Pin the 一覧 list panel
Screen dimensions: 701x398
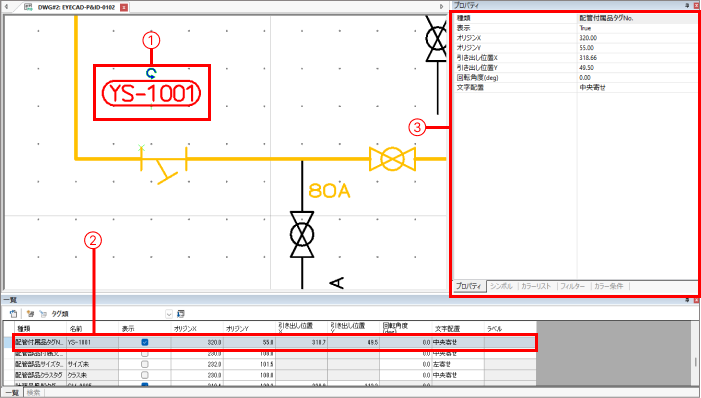[x=687, y=300]
